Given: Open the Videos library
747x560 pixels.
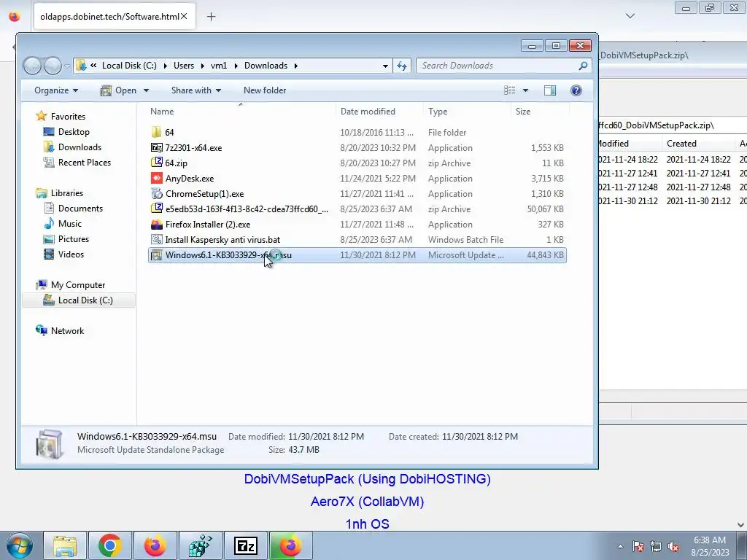Looking at the screenshot, I should 71,254.
